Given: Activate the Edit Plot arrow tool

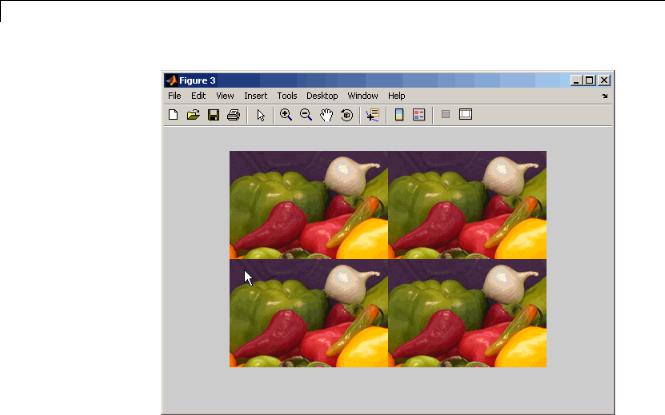Looking at the screenshot, I should (x=260, y=115).
